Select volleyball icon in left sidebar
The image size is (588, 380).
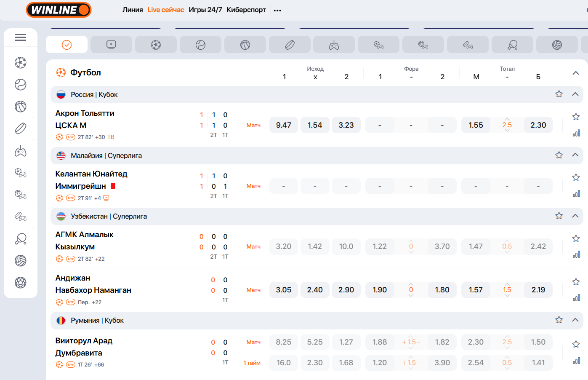click(x=20, y=260)
